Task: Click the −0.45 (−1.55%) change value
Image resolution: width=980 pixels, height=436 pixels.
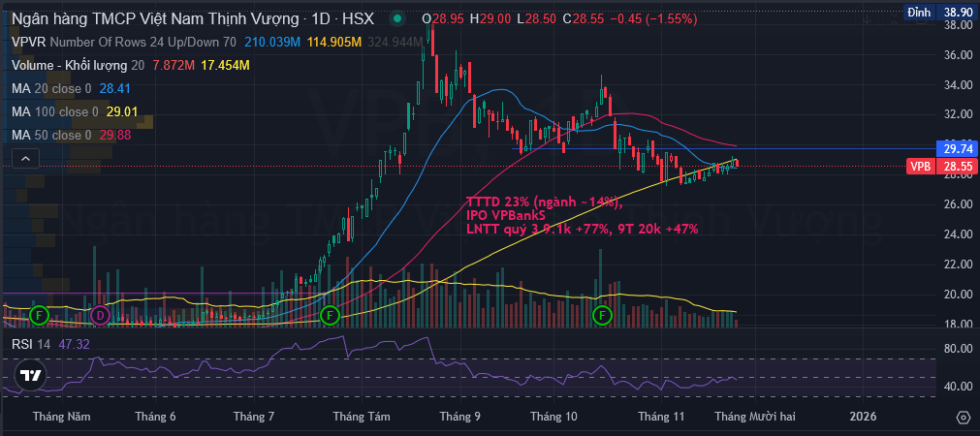Action: 653,18
